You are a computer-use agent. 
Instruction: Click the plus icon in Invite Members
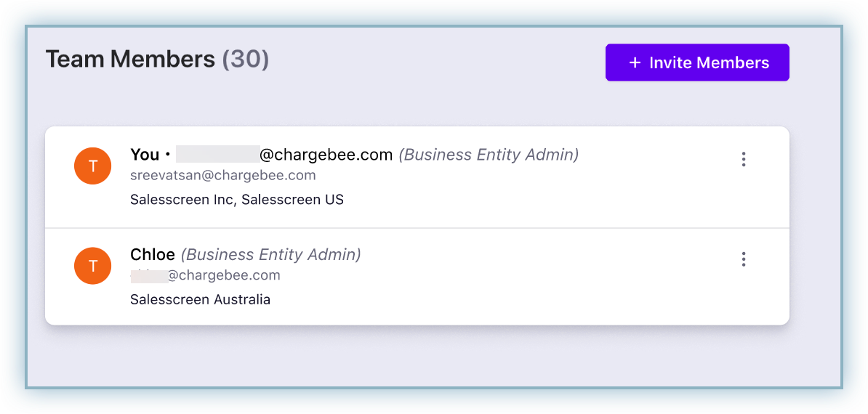click(635, 62)
